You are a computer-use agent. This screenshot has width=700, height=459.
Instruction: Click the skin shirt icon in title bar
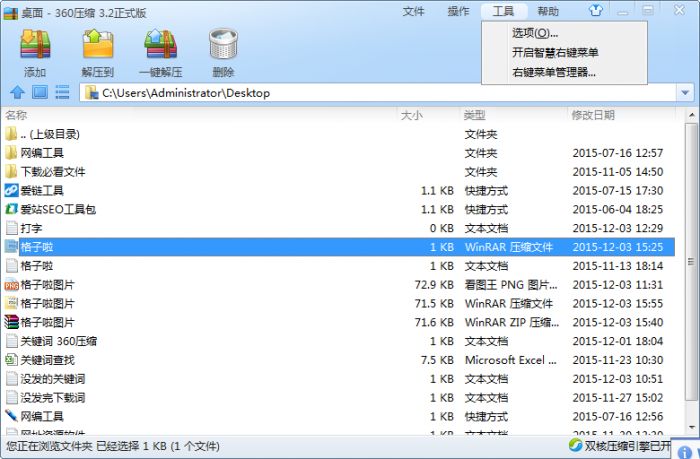click(597, 11)
